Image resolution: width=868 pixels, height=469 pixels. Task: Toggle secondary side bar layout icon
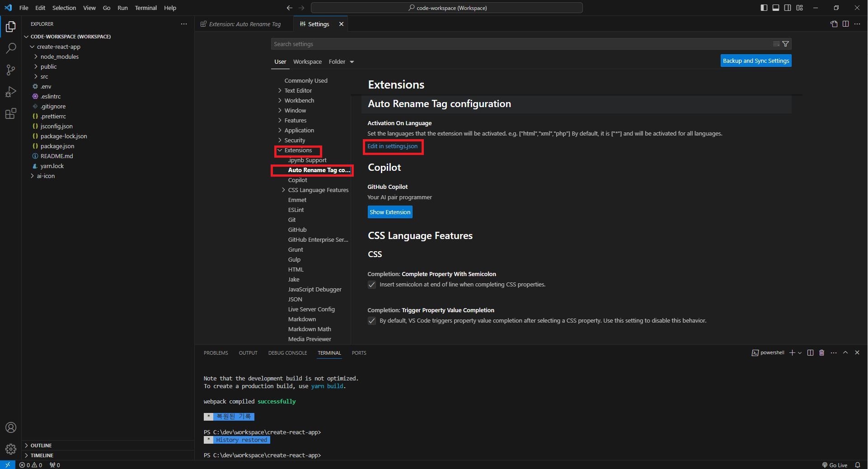787,8
